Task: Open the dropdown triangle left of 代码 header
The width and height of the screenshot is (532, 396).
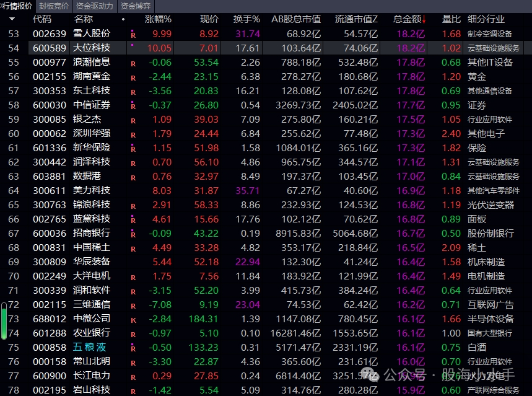Action: [x=12, y=19]
